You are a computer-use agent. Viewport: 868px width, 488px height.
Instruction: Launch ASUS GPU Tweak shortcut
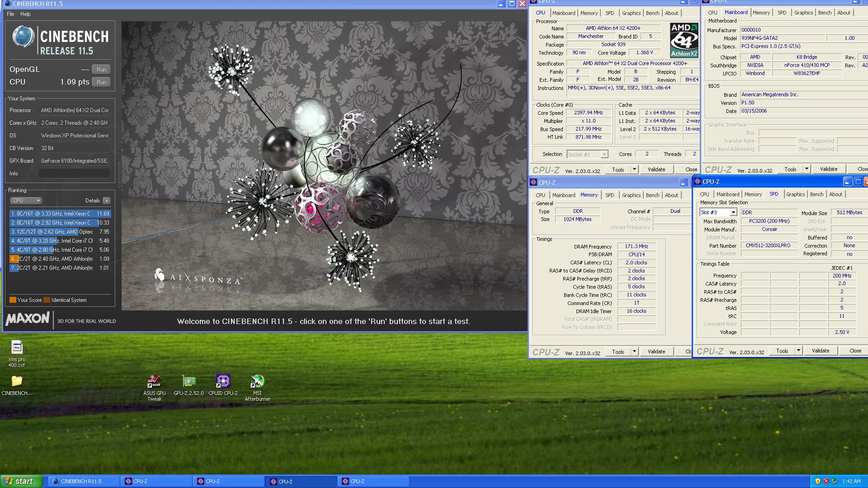pyautogui.click(x=155, y=388)
